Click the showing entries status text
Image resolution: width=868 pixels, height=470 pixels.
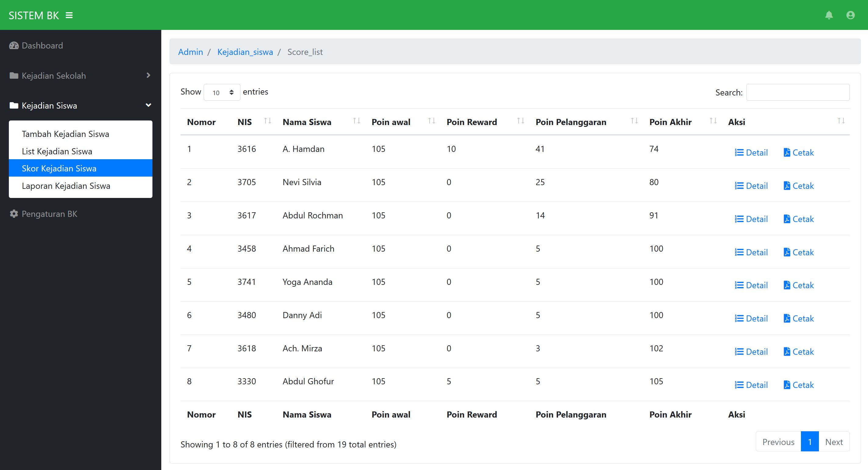coord(288,444)
